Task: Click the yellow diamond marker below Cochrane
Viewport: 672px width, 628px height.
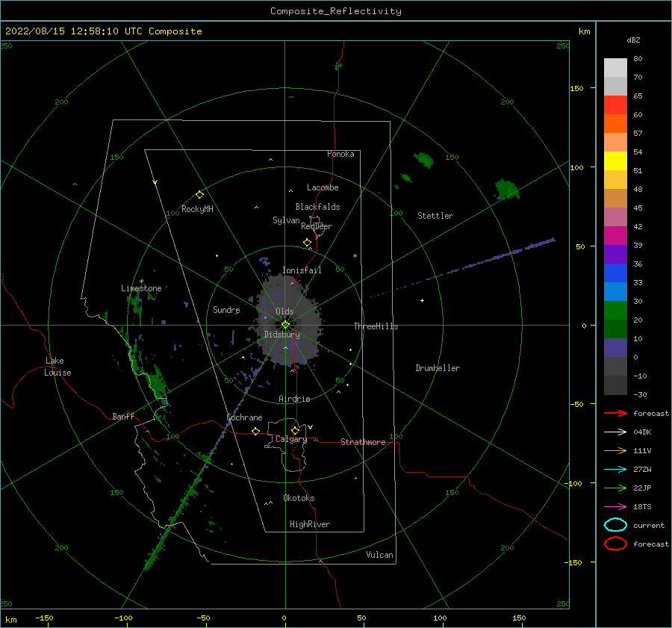Action: [x=256, y=431]
